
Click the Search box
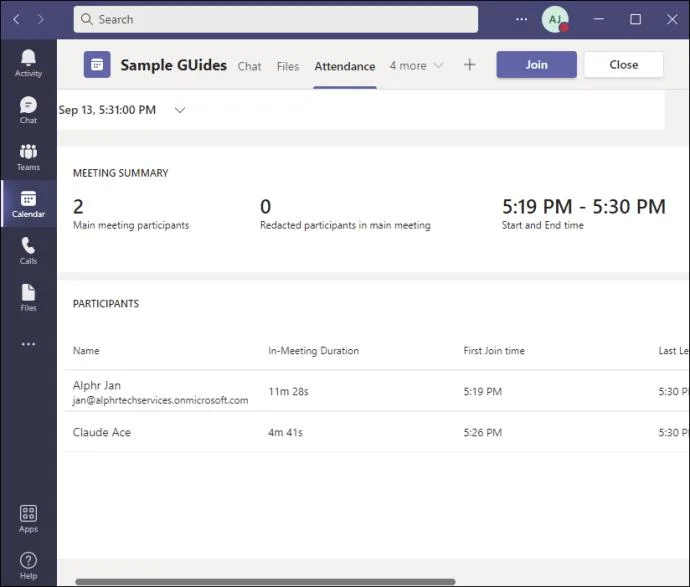tap(275, 19)
